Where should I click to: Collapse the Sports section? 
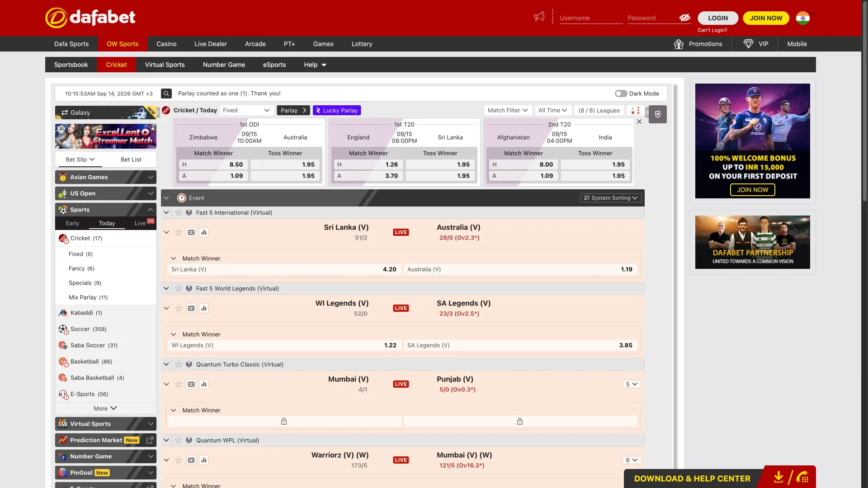point(106,210)
